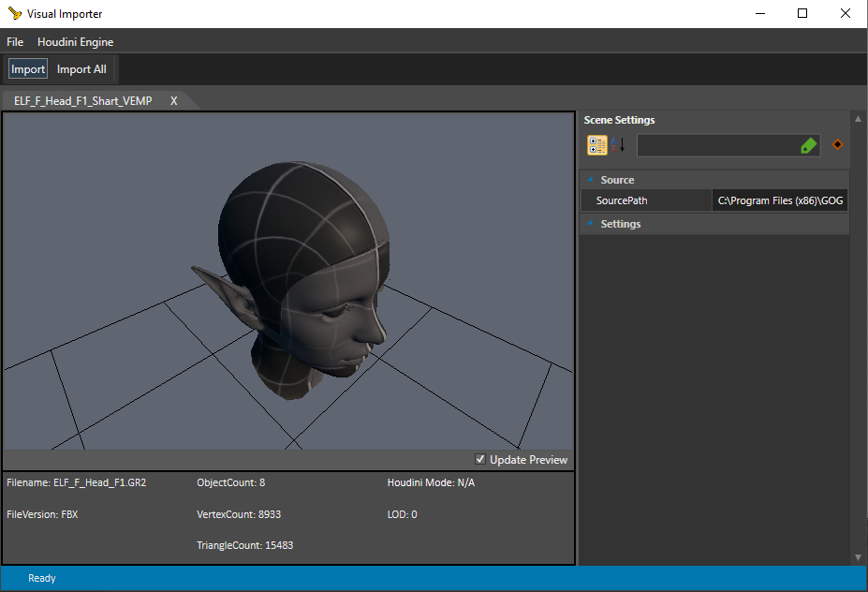The height and width of the screenshot is (592, 868).
Task: Click the Import All button
Action: click(81, 69)
